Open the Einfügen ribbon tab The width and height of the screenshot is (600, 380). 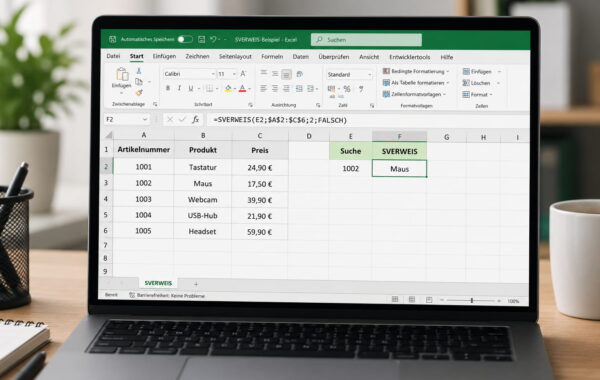point(164,56)
